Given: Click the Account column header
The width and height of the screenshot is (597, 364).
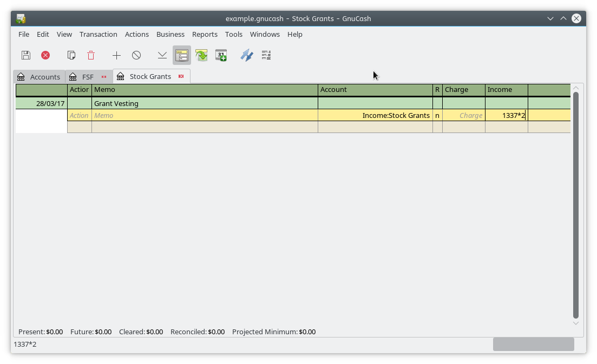Looking at the screenshot, I should (375, 90).
